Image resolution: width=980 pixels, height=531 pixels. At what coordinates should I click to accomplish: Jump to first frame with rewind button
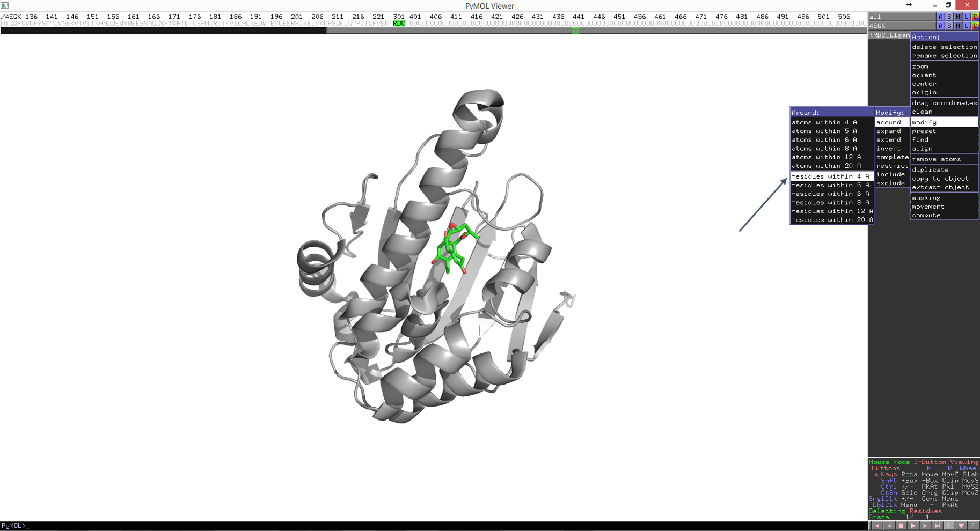877,526
